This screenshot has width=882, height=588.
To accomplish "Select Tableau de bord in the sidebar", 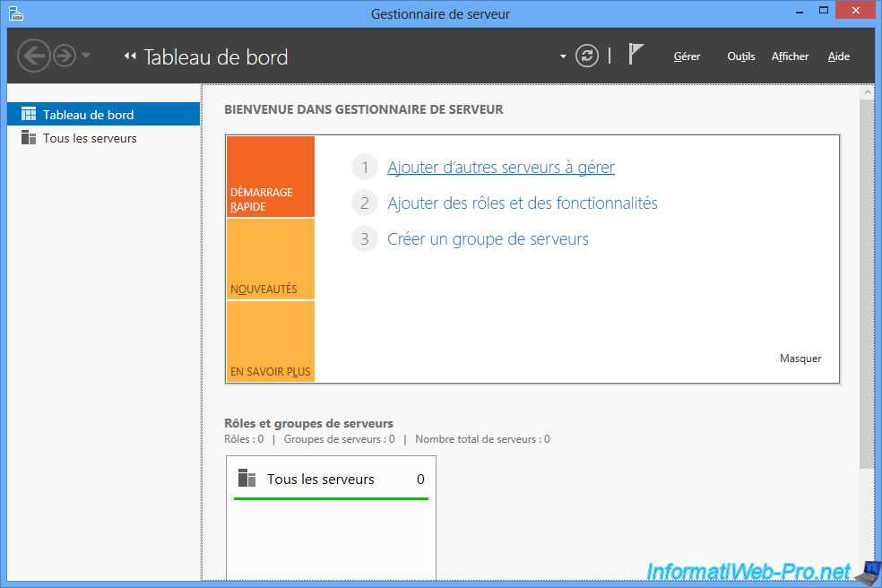I will [103, 114].
